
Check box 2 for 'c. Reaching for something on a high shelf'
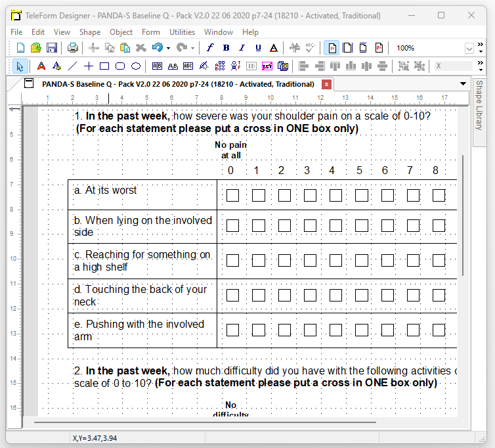pos(284,261)
